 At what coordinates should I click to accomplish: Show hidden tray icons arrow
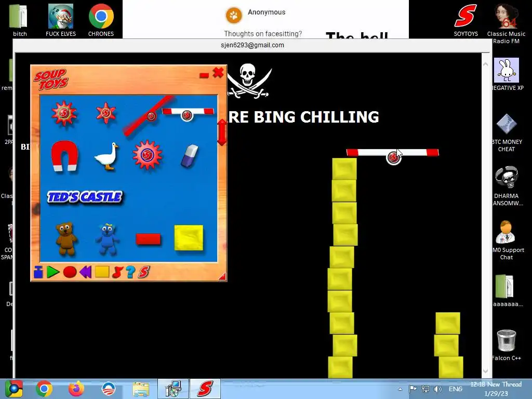click(x=400, y=389)
